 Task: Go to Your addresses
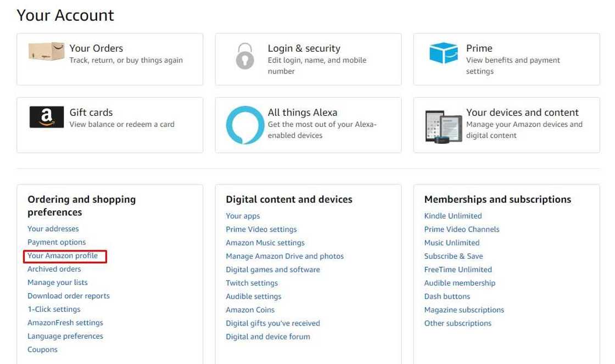click(53, 229)
